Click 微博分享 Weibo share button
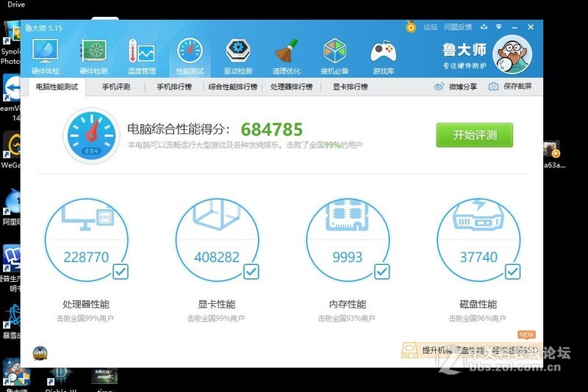Screen dimensions: 588x392 point(455,87)
